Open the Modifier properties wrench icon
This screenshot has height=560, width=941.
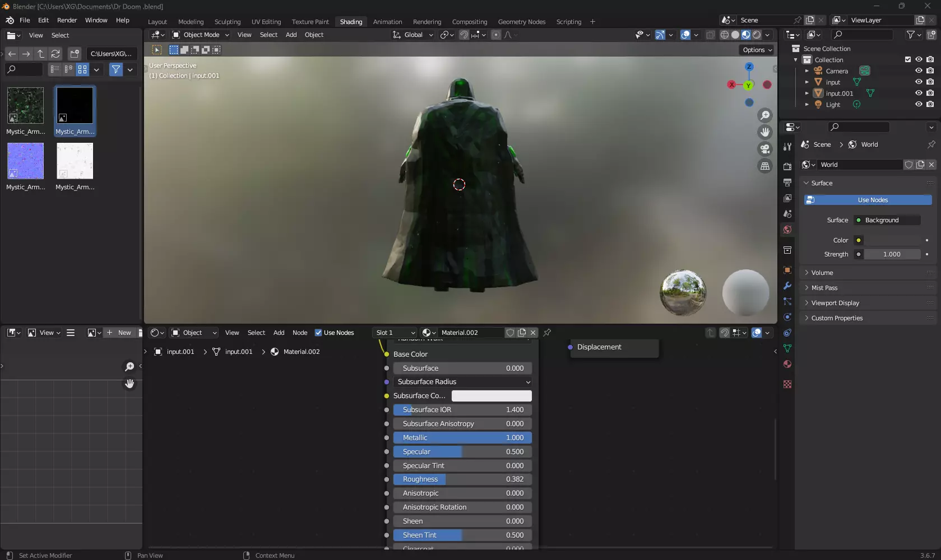click(787, 286)
